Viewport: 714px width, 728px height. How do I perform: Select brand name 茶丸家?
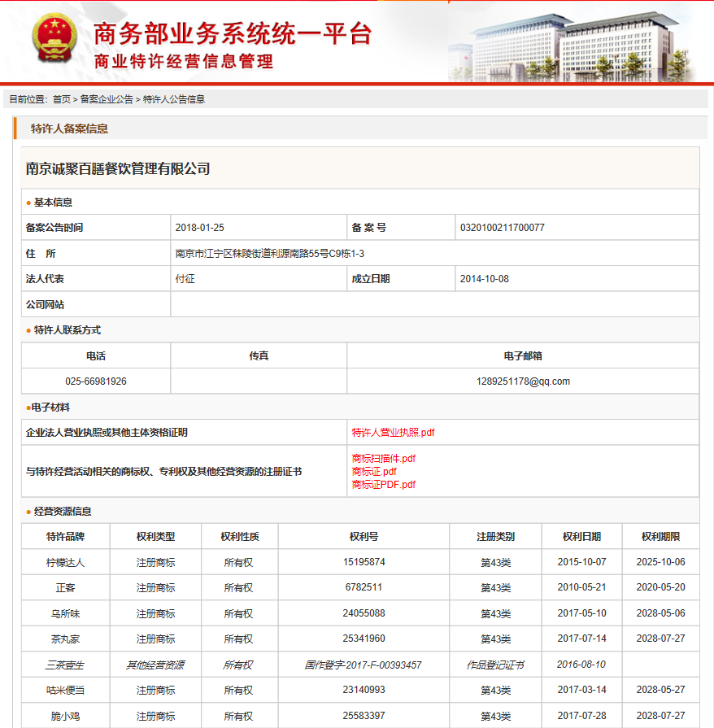[x=65, y=639]
